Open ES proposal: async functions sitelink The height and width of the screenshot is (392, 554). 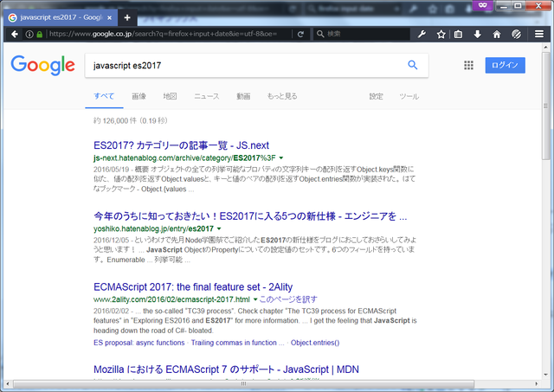[x=138, y=343]
